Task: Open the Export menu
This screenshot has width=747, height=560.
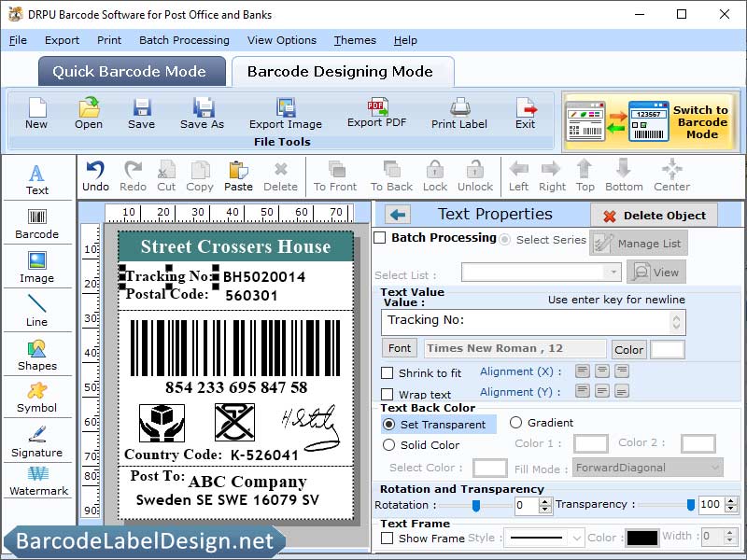Action: click(62, 40)
